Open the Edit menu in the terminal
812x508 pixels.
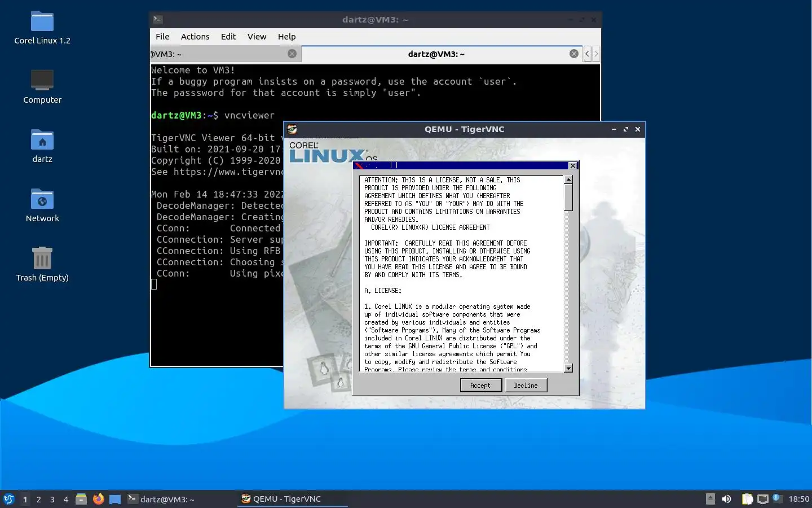pyautogui.click(x=228, y=37)
